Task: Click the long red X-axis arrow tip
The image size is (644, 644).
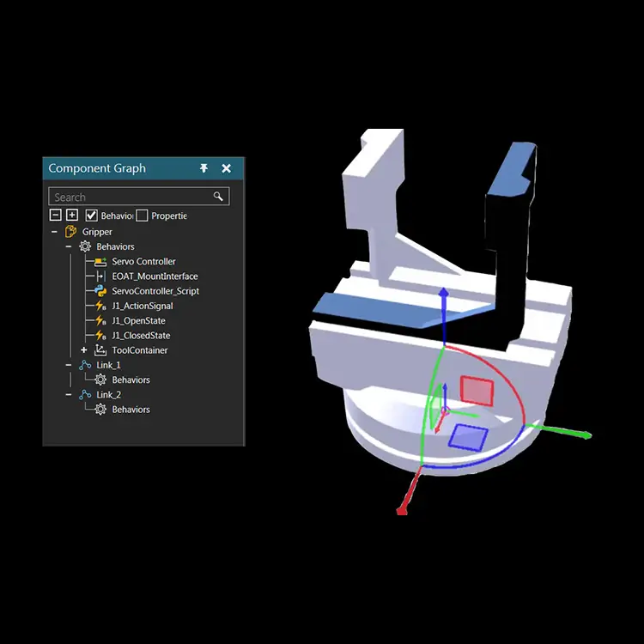Action: [x=402, y=510]
